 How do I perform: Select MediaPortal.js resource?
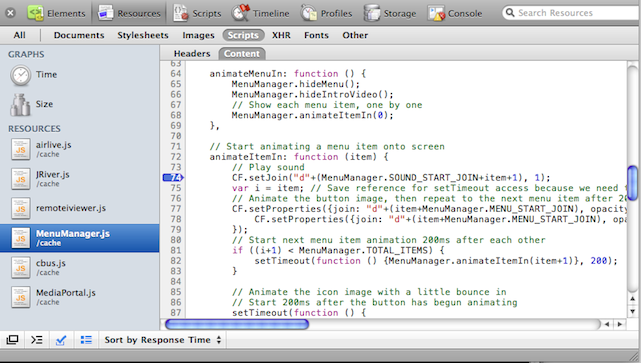coord(80,297)
